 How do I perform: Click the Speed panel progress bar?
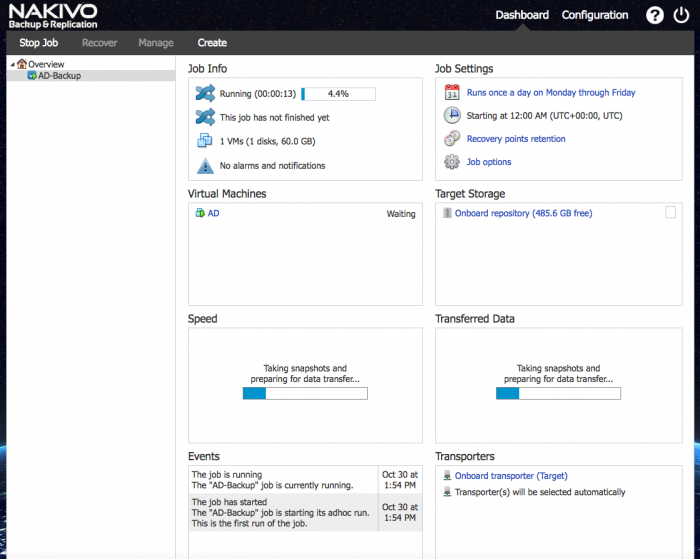tap(305, 393)
